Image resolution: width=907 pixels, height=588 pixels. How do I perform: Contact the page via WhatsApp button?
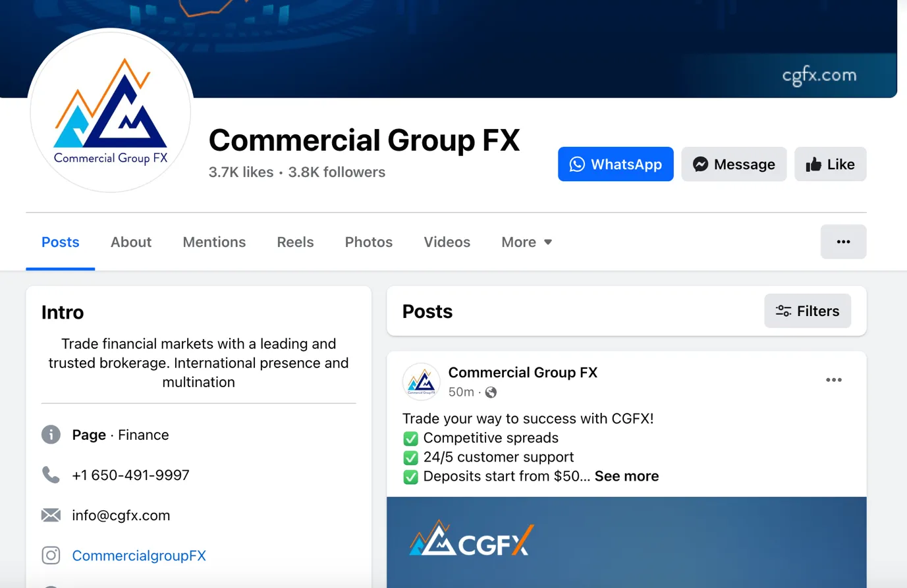click(616, 164)
